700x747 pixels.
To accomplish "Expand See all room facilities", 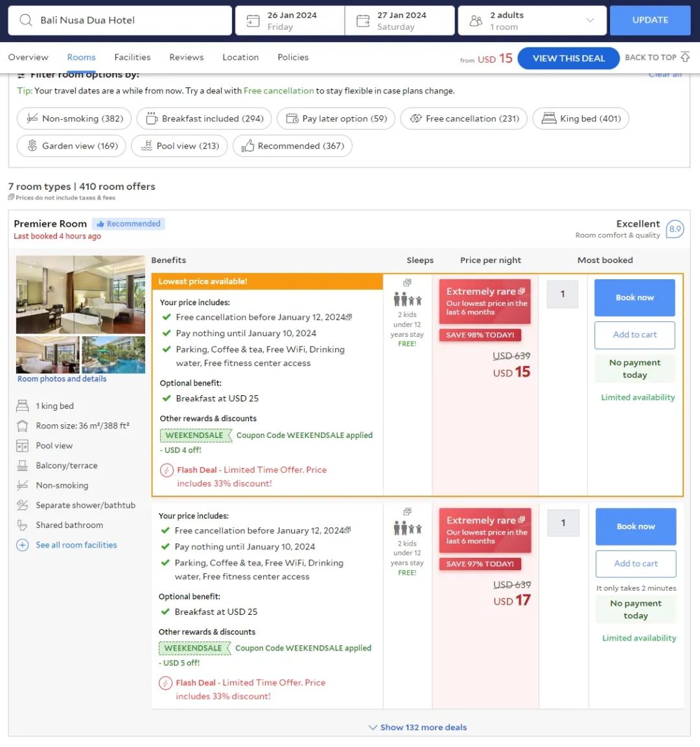I will tap(76, 545).
